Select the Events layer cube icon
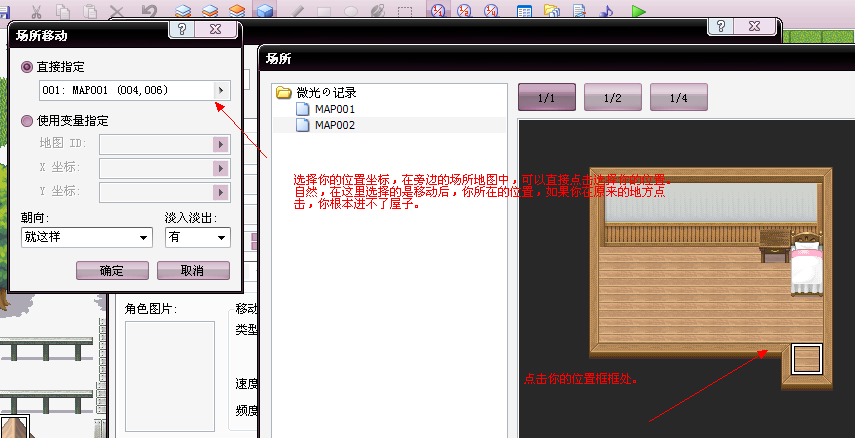855x438 pixels. coord(264,10)
